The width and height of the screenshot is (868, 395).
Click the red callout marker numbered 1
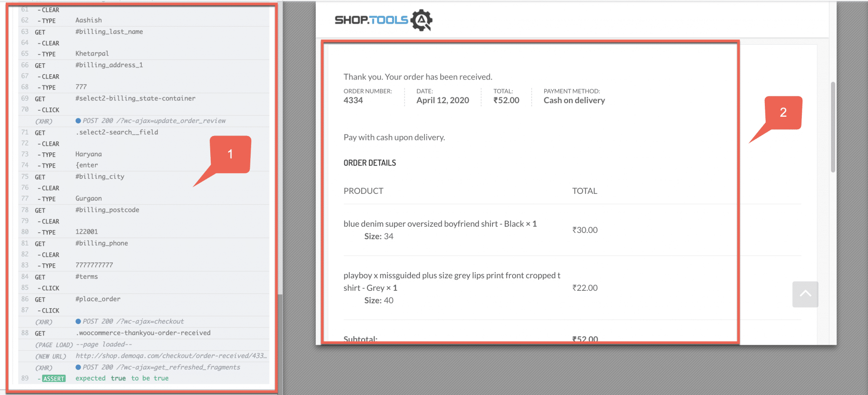click(231, 154)
